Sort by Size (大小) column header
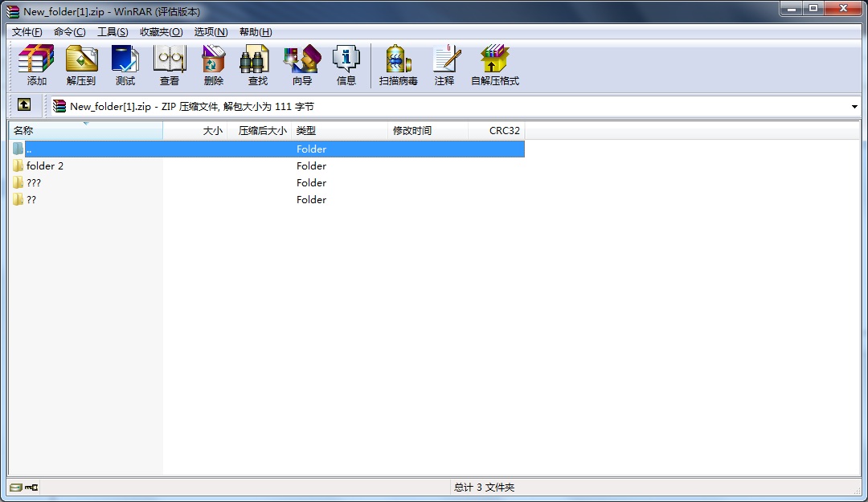The image size is (868, 502). point(194,131)
